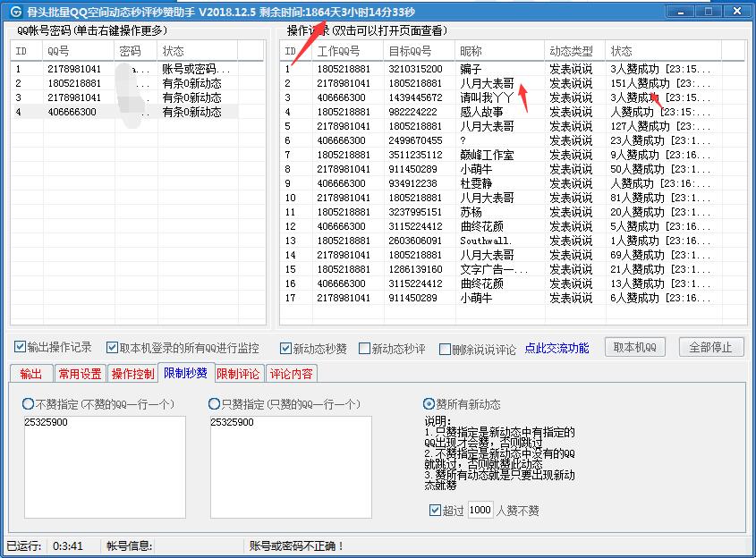The height and width of the screenshot is (558, 756).
Task: Select log row with 杜雯静
Action: coord(501,183)
